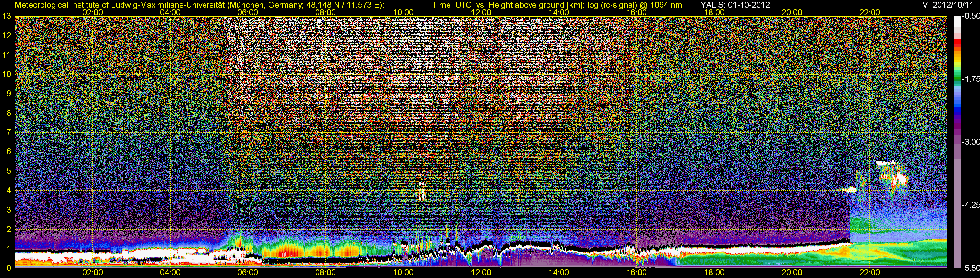Select 16:00 on the bottom time axis
The image size is (980, 278).
coord(636,273)
